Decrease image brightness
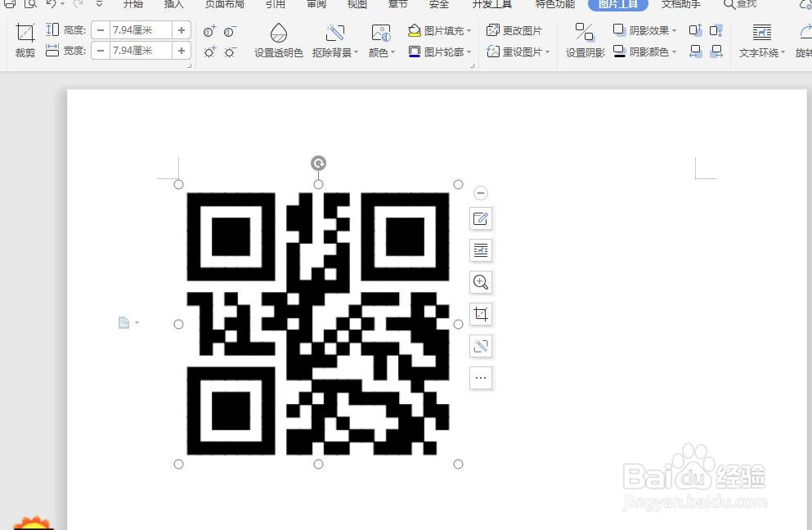This screenshot has width=812, height=530. coord(230,52)
